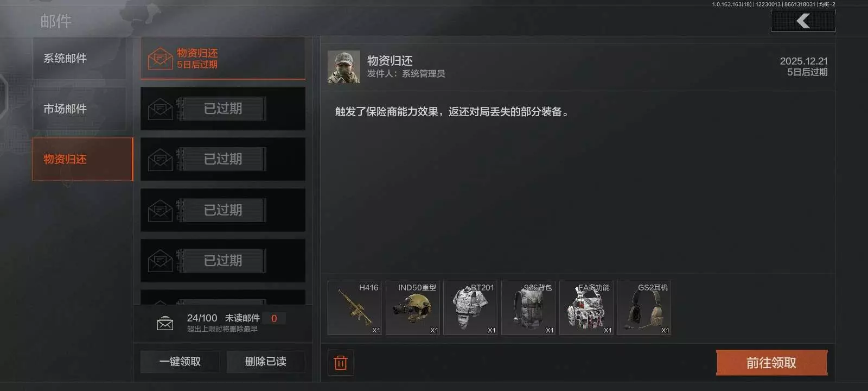The image size is (868, 391).
Task: Select the H416 rifle item
Action: (355, 308)
